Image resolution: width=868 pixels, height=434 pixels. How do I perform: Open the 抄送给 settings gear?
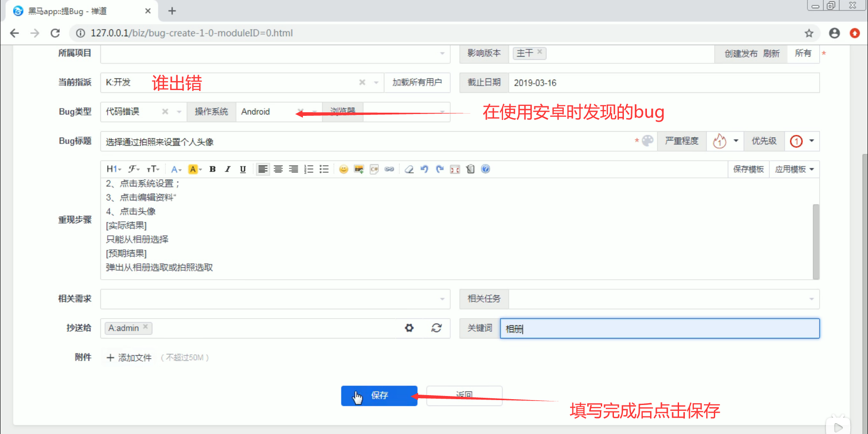coord(409,328)
